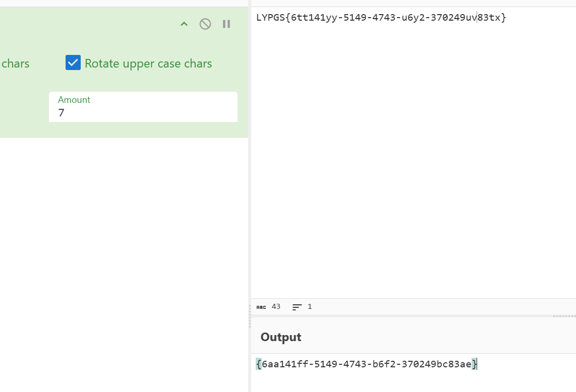Set a breakpoint using the pause icon
Image resolution: width=576 pixels, height=392 pixels.
[226, 24]
